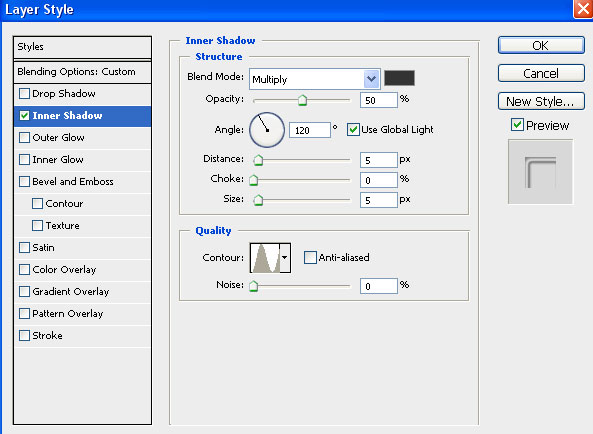The width and height of the screenshot is (593, 434).
Task: Enable the Pattern Overlay checkbox
Action: click(25, 313)
